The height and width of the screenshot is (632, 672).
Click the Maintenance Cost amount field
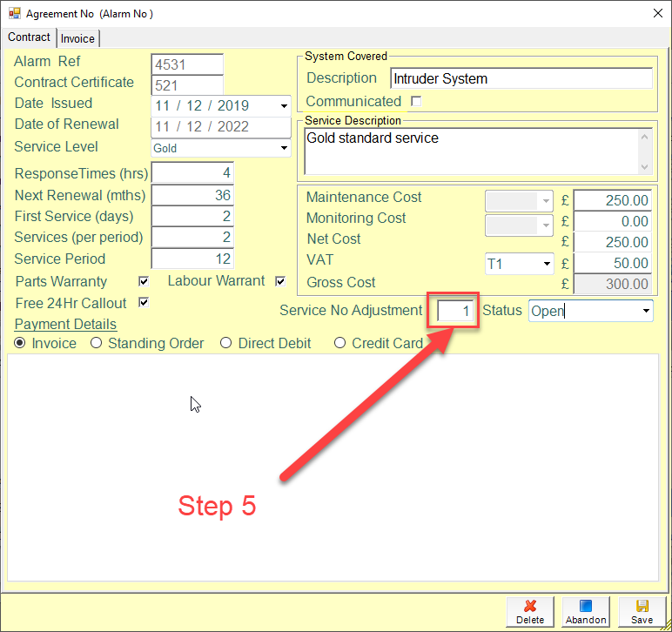613,200
